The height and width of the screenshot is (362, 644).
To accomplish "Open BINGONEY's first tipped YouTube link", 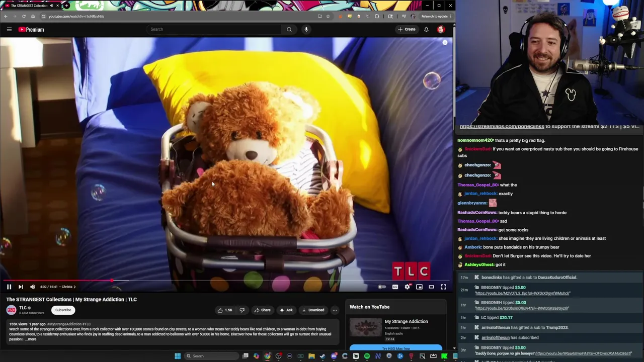I will click(522, 293).
